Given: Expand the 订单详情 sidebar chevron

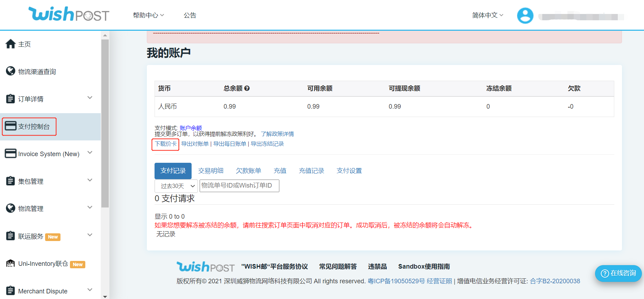Looking at the screenshot, I should click(x=90, y=97).
